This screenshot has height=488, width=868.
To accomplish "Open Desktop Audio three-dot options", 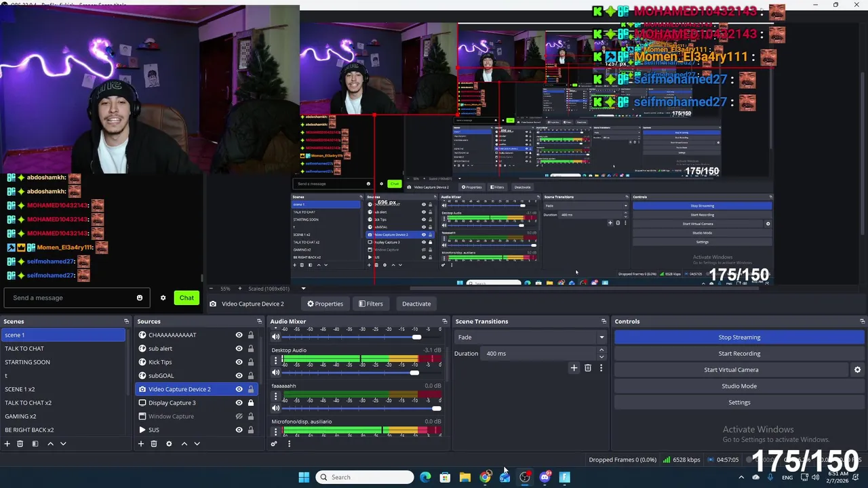I will click(x=275, y=361).
